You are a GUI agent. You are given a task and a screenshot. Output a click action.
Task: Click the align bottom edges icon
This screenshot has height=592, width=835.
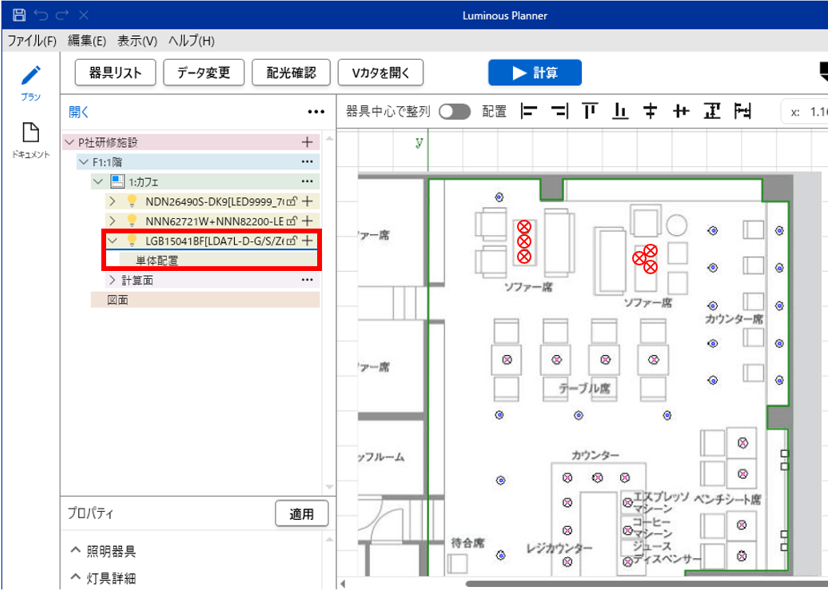click(x=620, y=111)
